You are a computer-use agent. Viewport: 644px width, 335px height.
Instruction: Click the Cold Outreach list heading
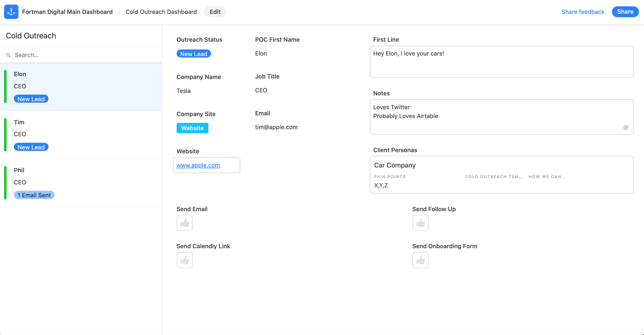click(x=31, y=36)
